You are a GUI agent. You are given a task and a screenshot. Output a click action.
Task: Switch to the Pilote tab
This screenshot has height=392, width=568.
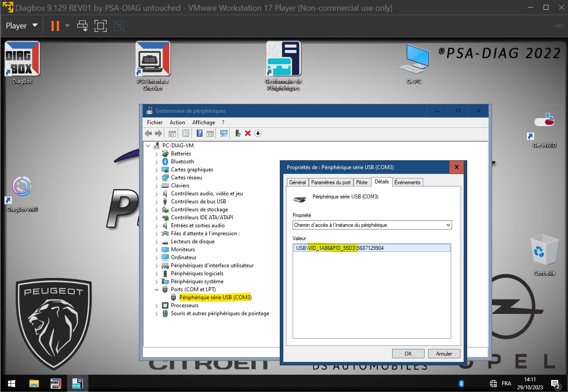tap(361, 182)
